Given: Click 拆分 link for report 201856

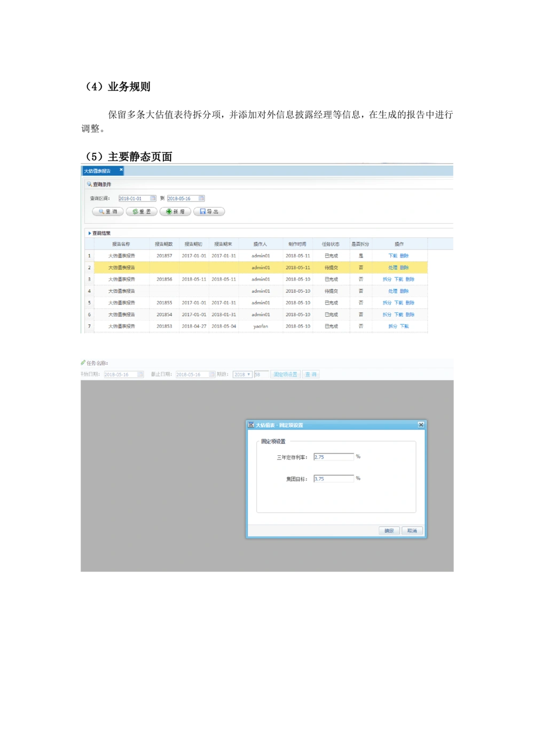Looking at the screenshot, I should click(387, 279).
